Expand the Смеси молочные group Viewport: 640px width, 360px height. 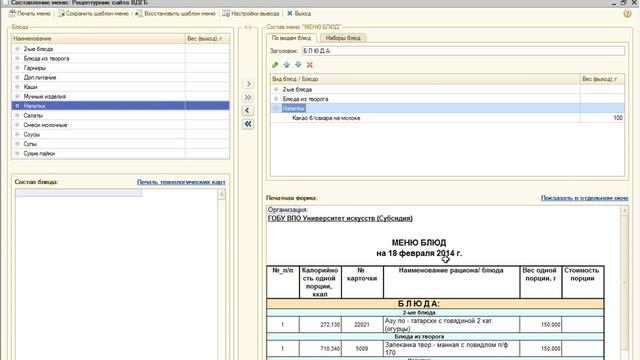17,125
